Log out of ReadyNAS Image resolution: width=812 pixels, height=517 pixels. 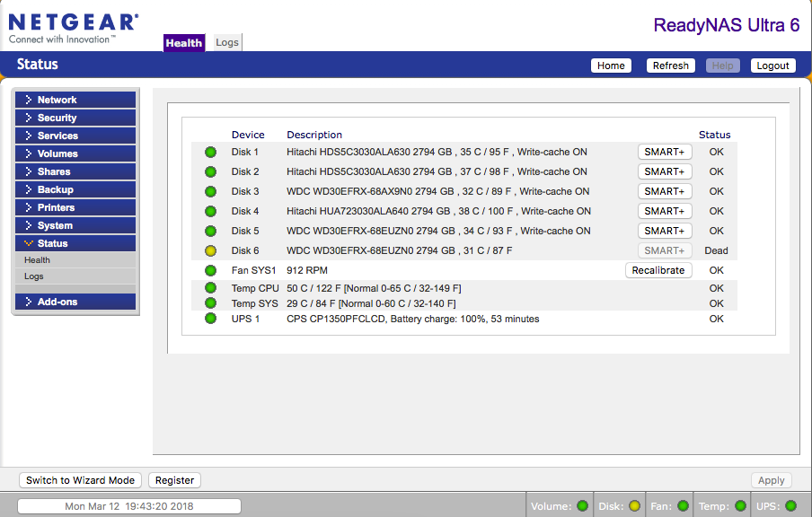(772, 66)
